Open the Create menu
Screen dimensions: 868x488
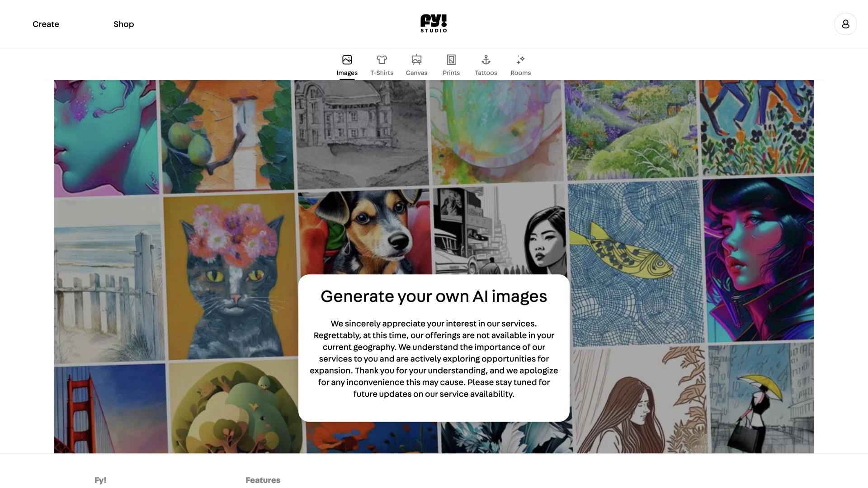[x=46, y=24]
